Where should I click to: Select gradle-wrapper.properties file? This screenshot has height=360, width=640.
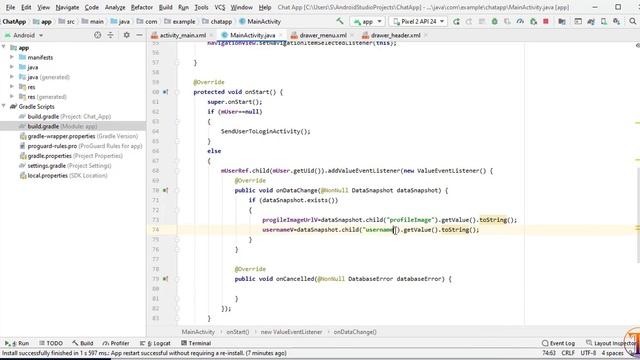79,136
